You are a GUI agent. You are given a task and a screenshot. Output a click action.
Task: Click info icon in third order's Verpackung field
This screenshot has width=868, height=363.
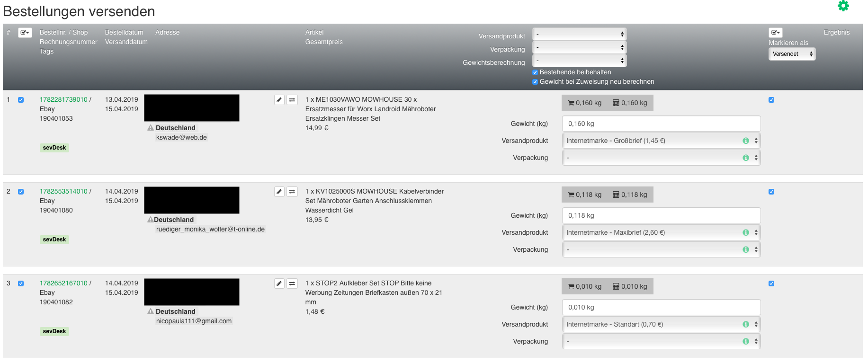pyautogui.click(x=746, y=341)
